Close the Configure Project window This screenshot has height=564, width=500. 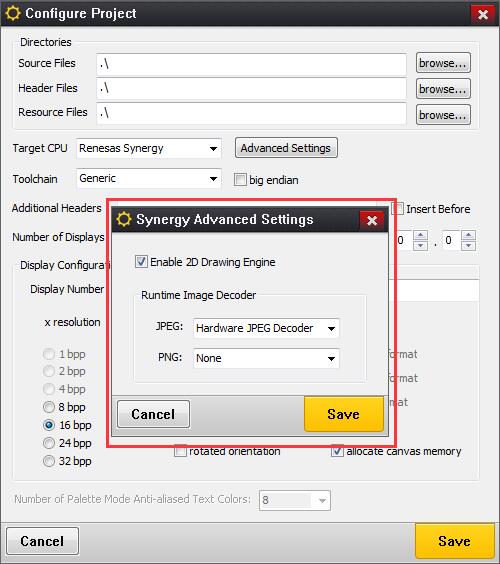(483, 14)
